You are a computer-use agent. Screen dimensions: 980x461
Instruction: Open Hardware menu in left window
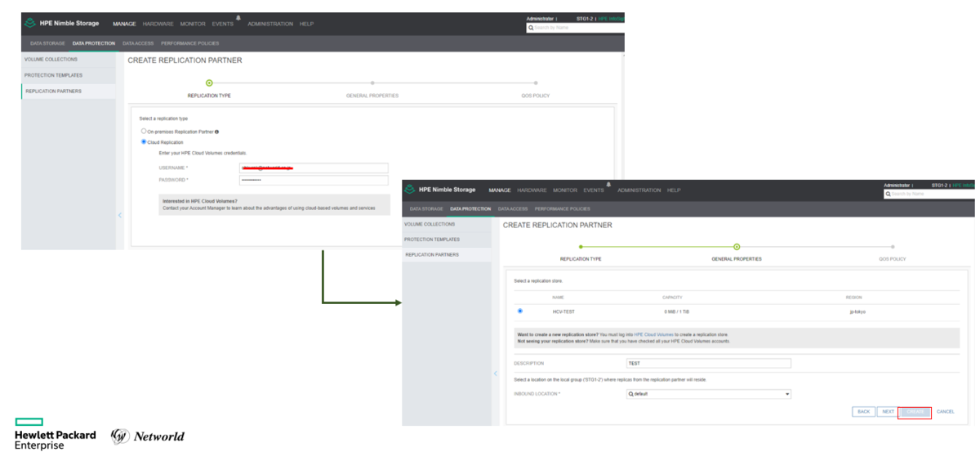(158, 24)
